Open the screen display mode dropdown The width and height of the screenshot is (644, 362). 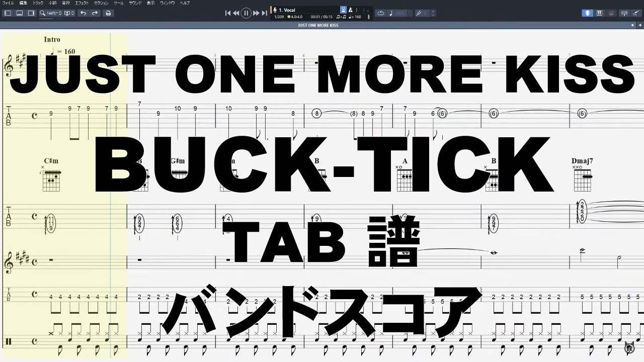click(x=69, y=13)
